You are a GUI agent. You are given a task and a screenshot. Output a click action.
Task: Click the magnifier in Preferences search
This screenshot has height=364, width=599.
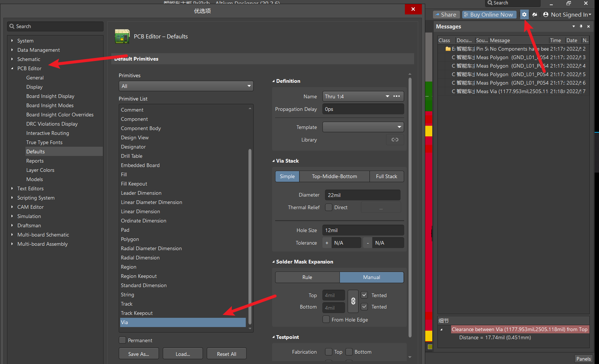(x=12, y=26)
